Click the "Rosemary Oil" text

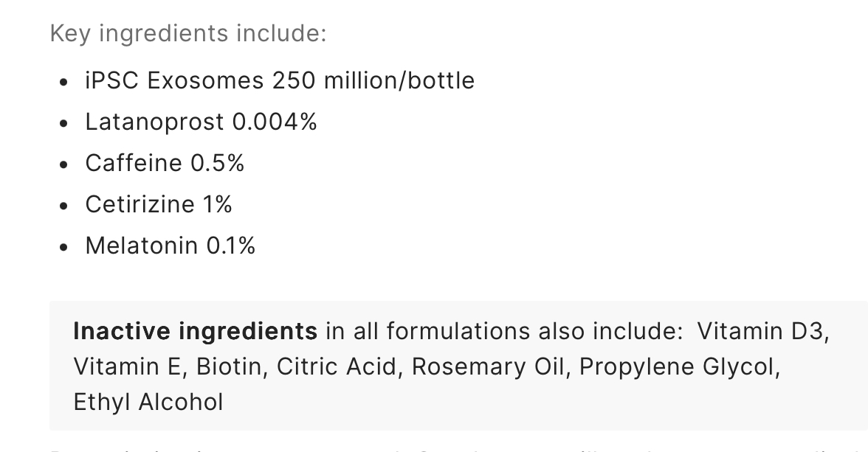488,366
